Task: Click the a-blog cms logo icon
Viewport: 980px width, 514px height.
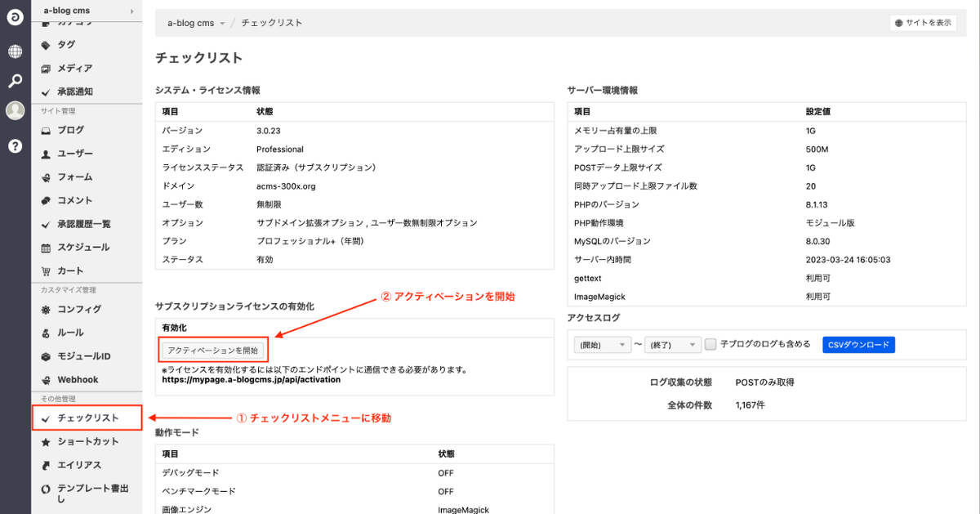Action: pyautogui.click(x=15, y=16)
